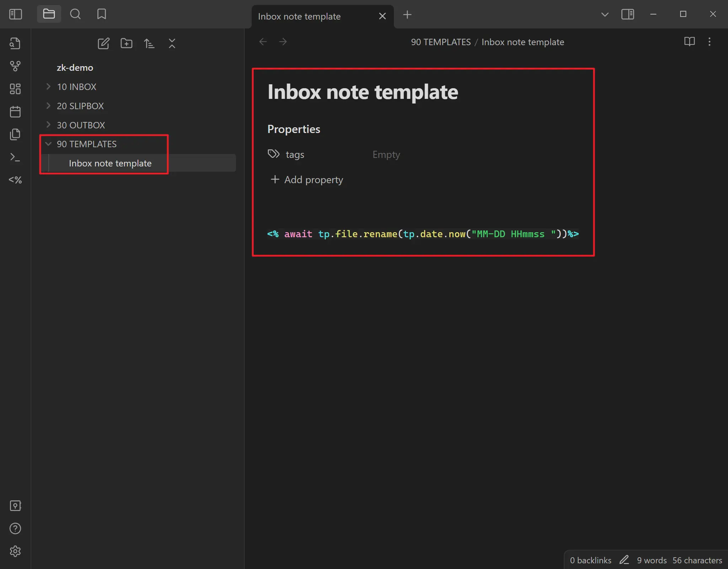Open the terminal ribbon icon
728x569 pixels.
pos(15,157)
